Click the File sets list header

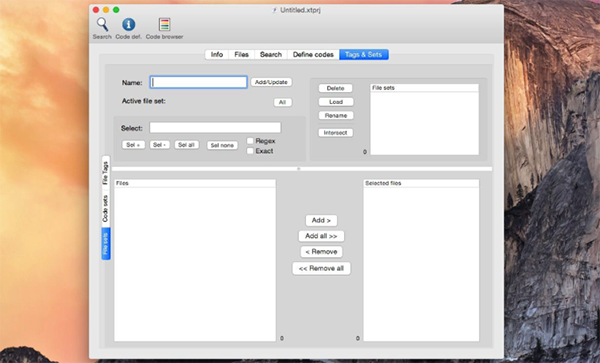[424, 88]
